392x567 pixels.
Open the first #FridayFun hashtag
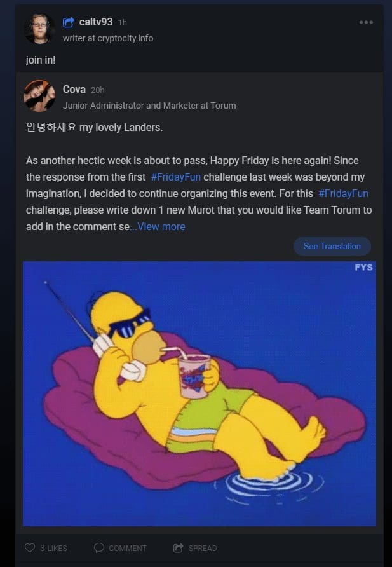[x=176, y=177]
